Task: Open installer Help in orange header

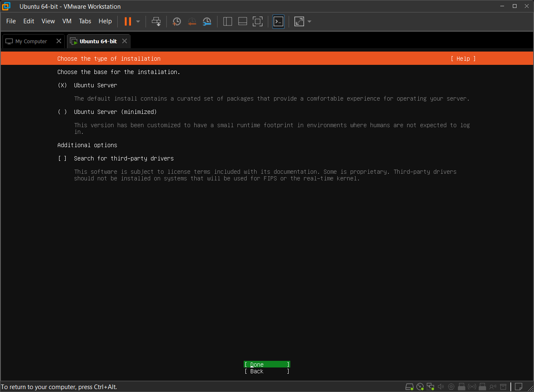Action: coord(463,59)
